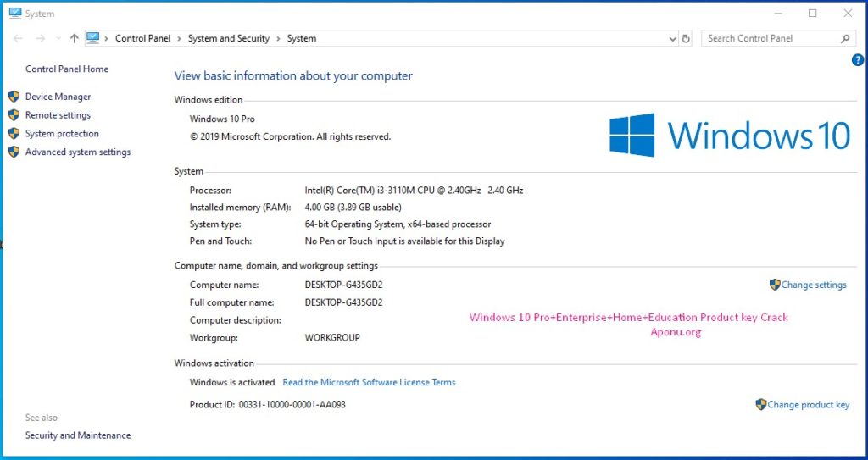Click the computer icon in address bar
The height and width of the screenshot is (460, 868).
pos(93,38)
